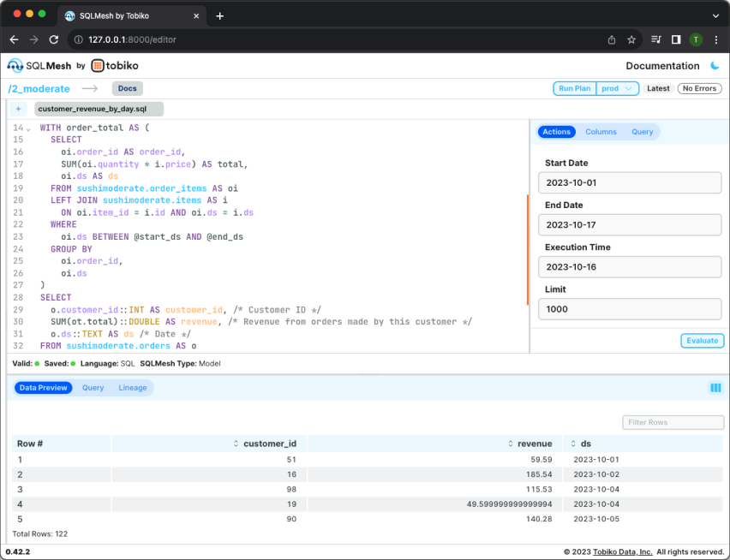The height and width of the screenshot is (560, 730).
Task: Click the tobiko logo
Action: [115, 66]
